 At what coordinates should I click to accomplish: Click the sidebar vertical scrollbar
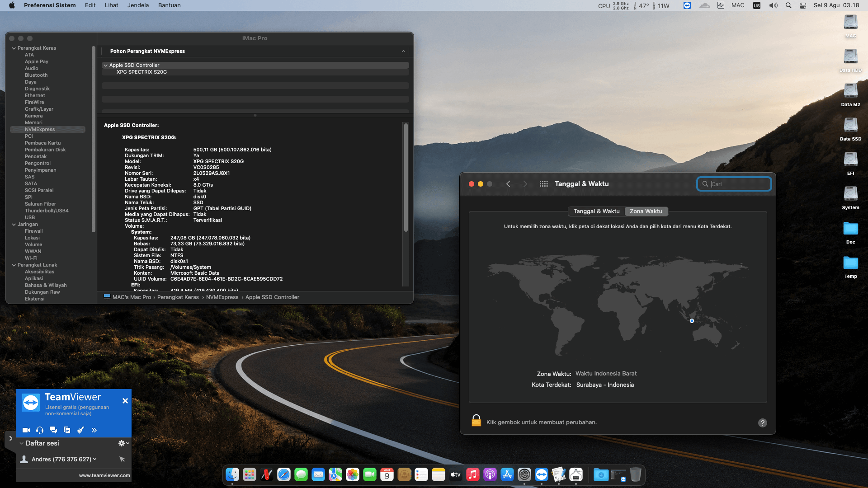pyautogui.click(x=94, y=136)
